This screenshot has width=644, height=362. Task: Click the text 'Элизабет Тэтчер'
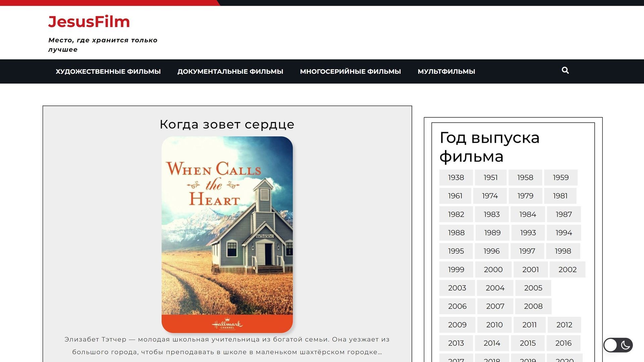tap(95, 339)
